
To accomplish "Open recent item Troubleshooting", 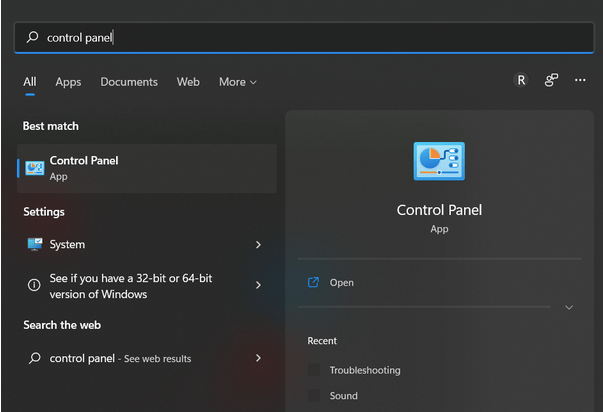I will pos(365,370).
